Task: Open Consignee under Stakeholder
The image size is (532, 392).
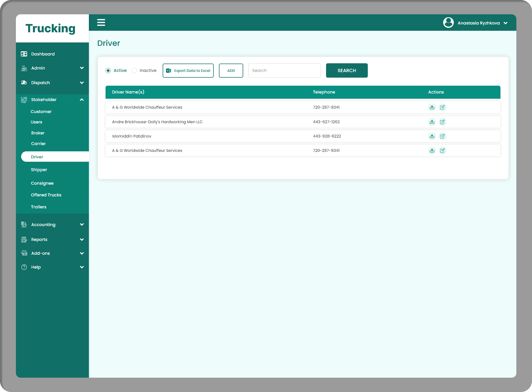Action: point(42,183)
